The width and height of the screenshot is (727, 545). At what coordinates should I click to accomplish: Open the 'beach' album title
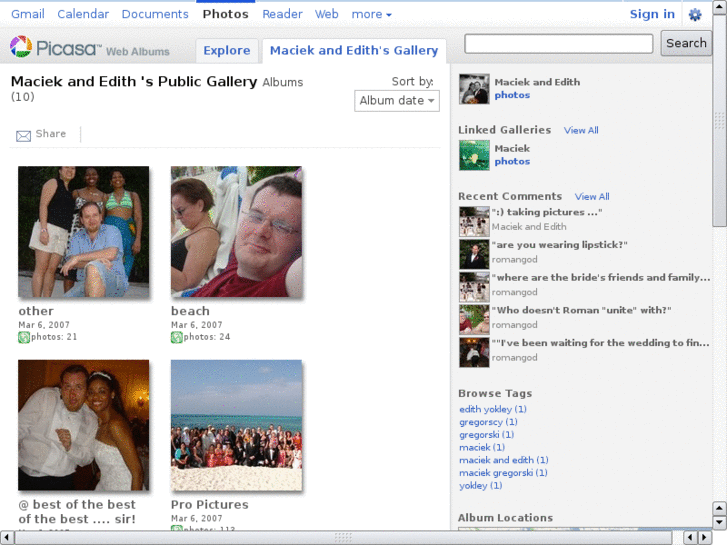click(190, 311)
